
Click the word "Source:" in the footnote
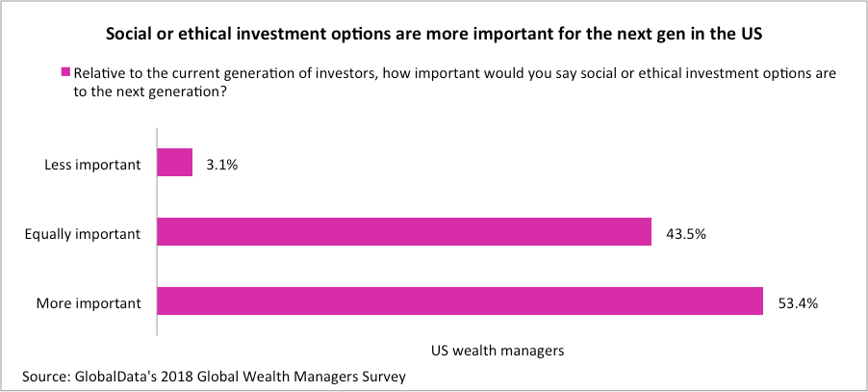[44, 377]
